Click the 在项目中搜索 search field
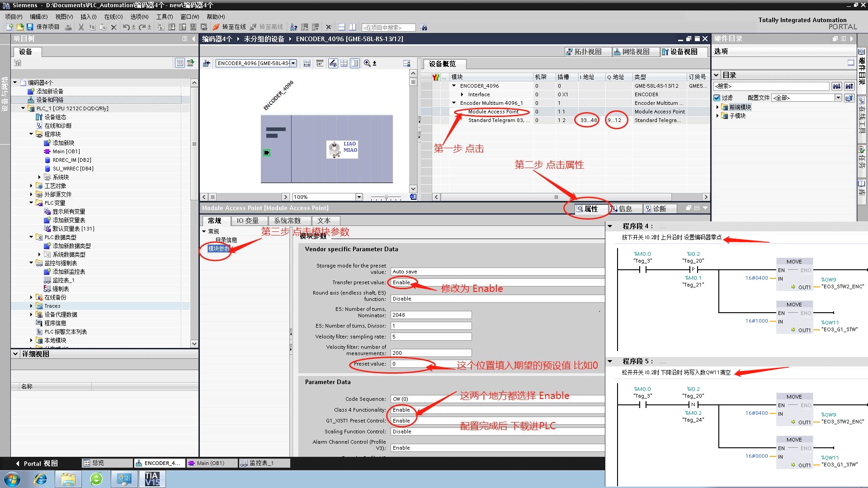Image resolution: width=868 pixels, height=488 pixels. tap(388, 28)
